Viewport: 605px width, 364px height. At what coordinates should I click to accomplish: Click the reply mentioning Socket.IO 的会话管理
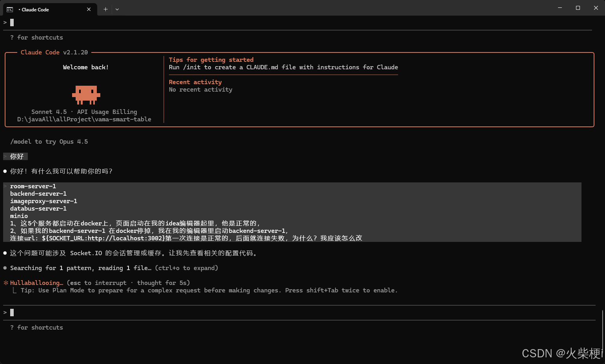(134, 253)
